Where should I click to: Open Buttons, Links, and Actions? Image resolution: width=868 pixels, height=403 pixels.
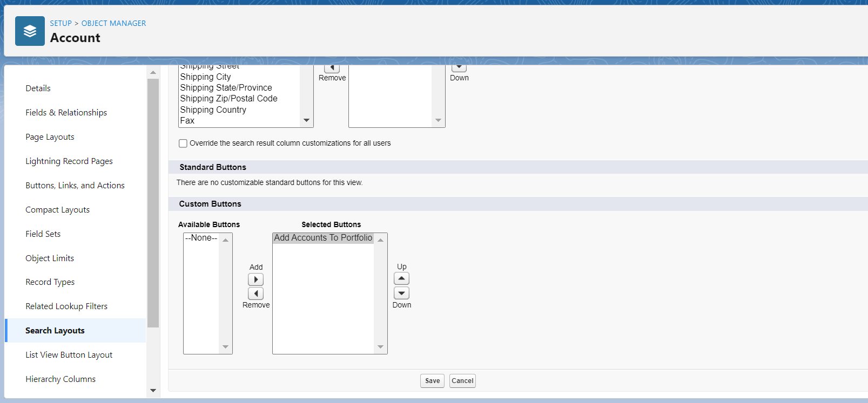tap(75, 186)
